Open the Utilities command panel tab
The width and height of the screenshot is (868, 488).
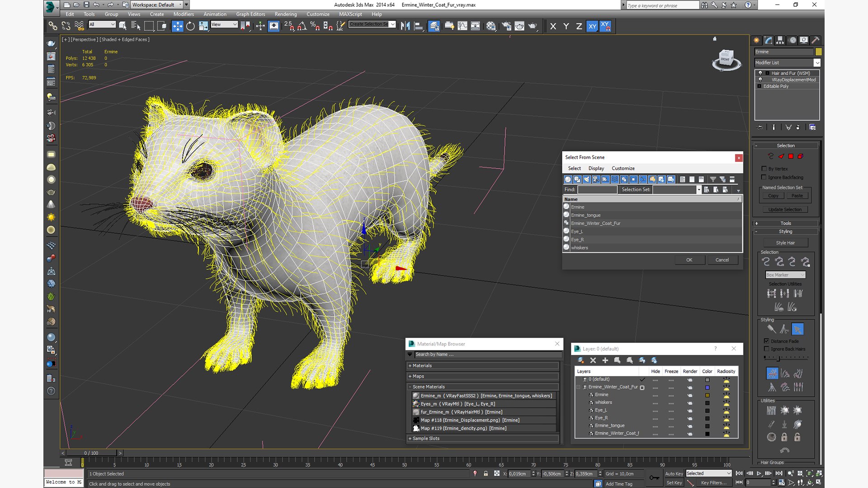pos(816,40)
